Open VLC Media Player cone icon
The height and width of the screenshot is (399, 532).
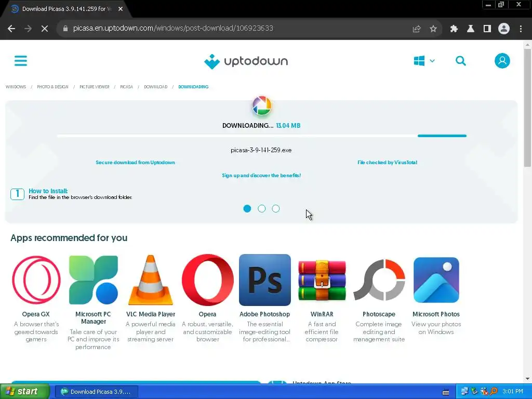click(151, 280)
